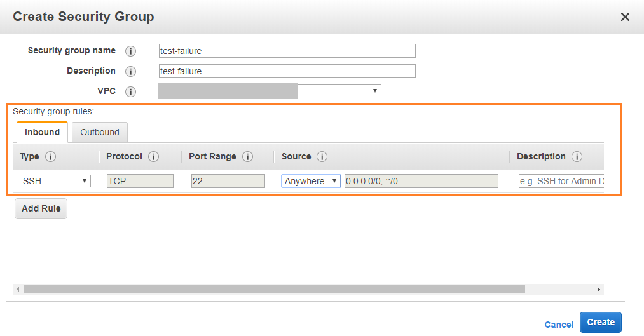This screenshot has height=336, width=644.
Task: Click the rule description input field
Action: [561, 181]
